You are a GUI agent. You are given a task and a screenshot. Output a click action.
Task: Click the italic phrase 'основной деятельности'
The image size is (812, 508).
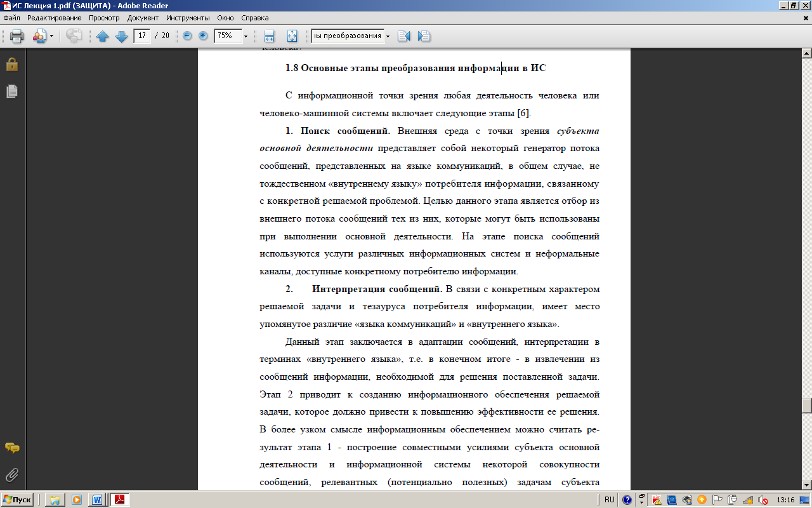coord(316,149)
